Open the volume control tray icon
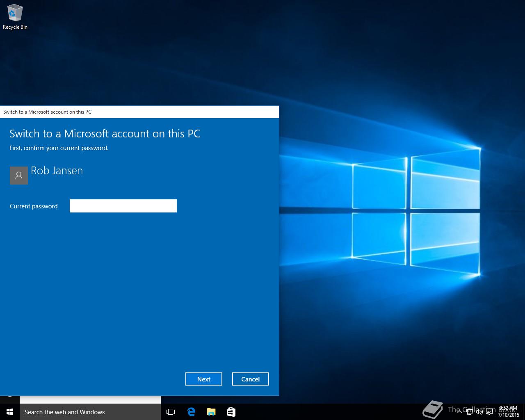The width and height of the screenshot is (525, 420). 479,411
